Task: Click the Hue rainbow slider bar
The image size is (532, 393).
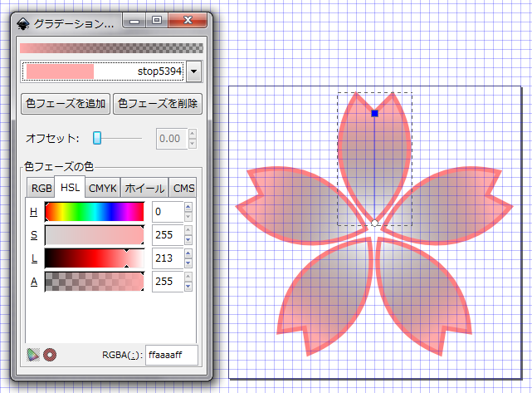Action: point(94,212)
